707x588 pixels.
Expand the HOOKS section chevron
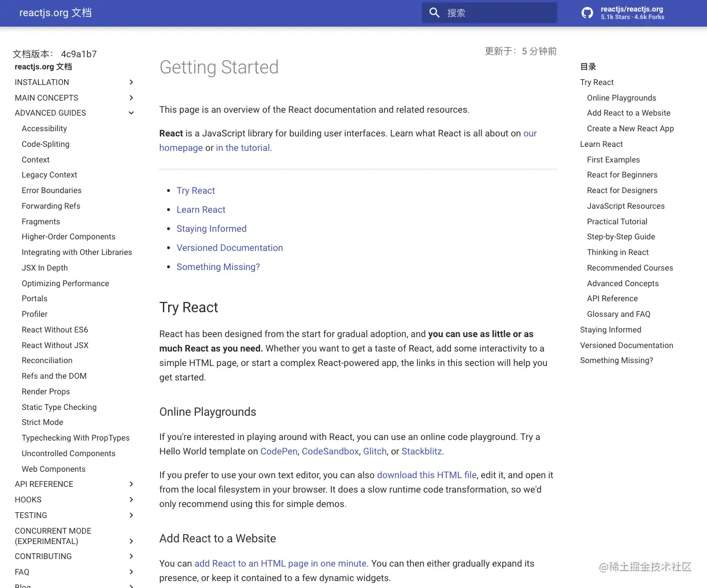(x=131, y=500)
